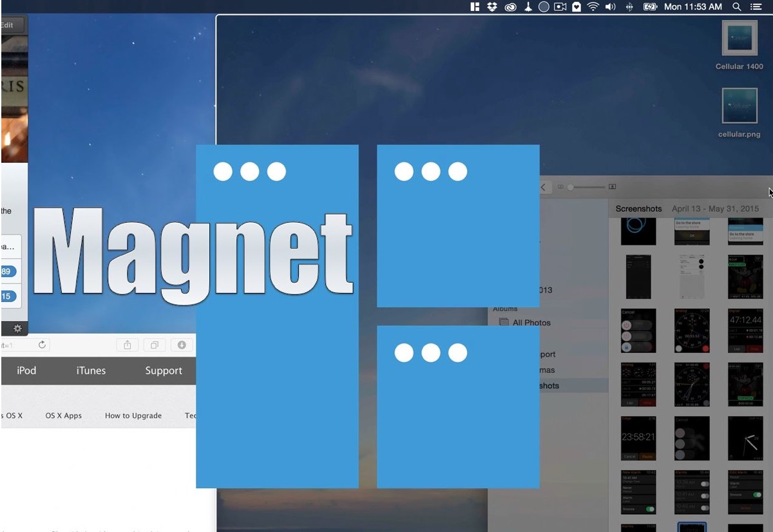Open iTunes in the Apple site nav

(x=91, y=370)
